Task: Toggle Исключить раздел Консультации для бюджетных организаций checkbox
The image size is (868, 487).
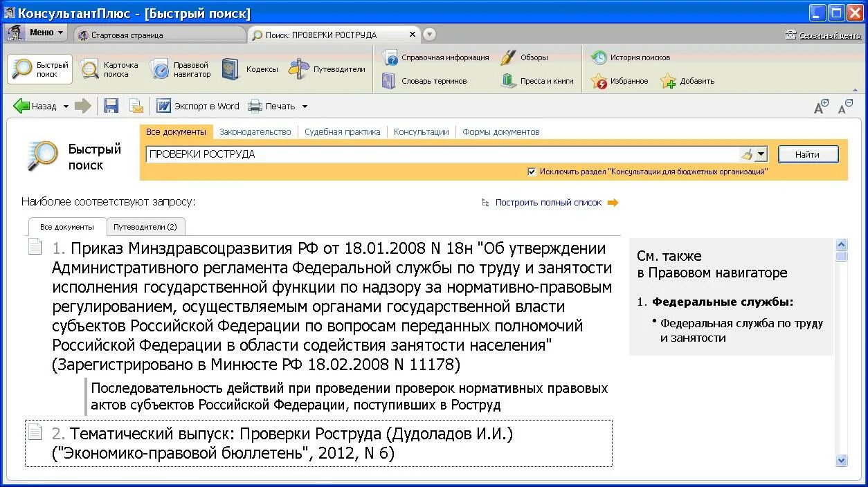Action: click(532, 172)
